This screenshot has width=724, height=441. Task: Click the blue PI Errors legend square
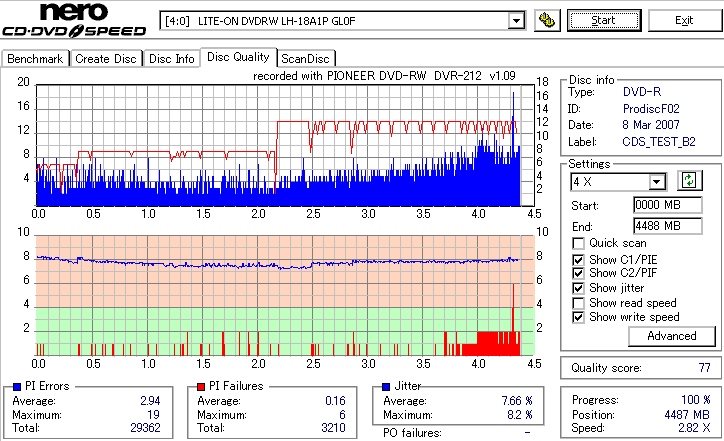17,387
